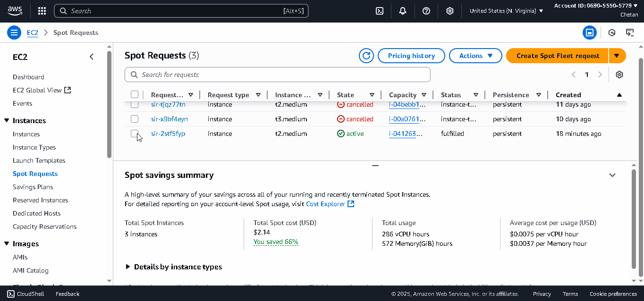Viewport: 644px width, 301px height.
Task: Open the account menu for Chetan
Action: [x=596, y=10]
